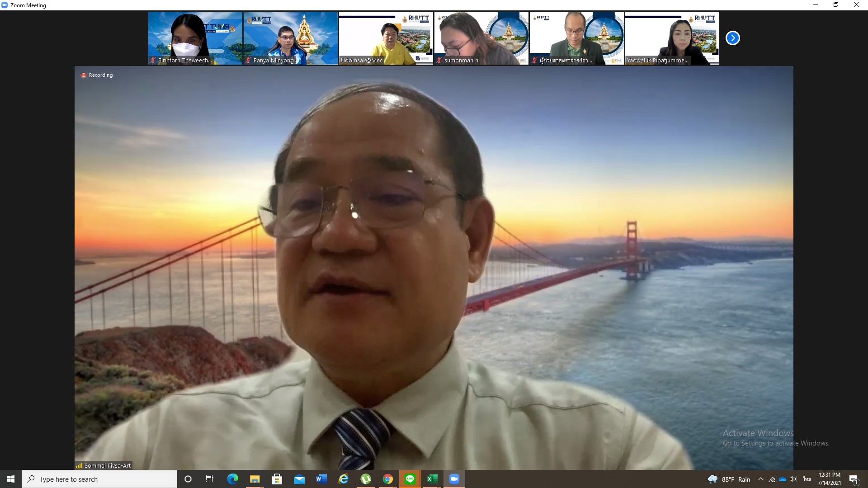Open Zoom from the taskbar

click(x=454, y=479)
